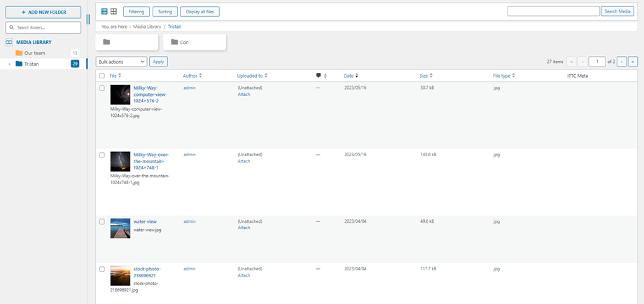Open the Bulk actions dropdown
The width and height of the screenshot is (644, 304).
[122, 62]
